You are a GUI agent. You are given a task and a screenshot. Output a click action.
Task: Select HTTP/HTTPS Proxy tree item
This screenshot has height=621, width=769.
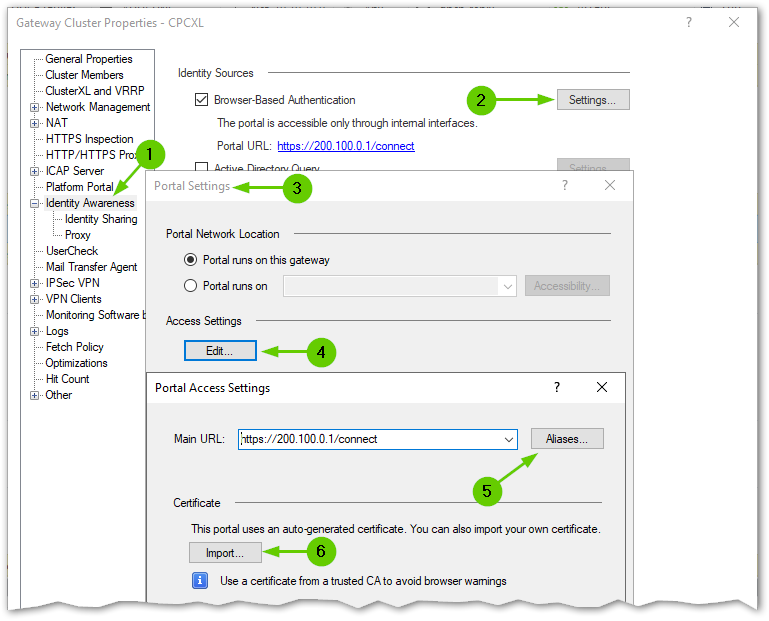[x=91, y=155]
